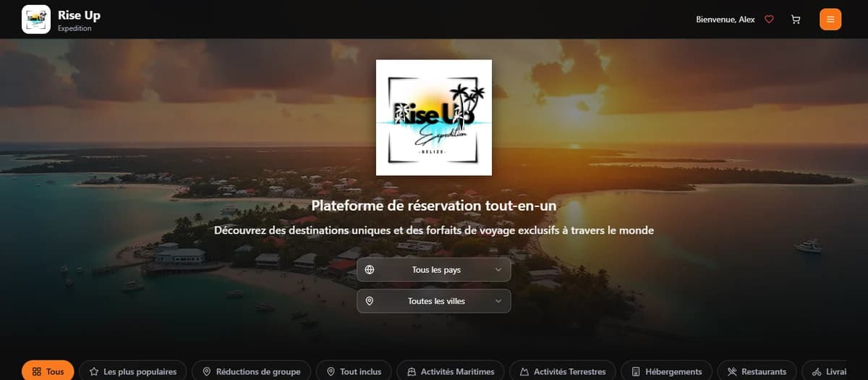Click the Découvrez des destinations uniques subtitle
Screen dimensions: 868x380
click(x=434, y=230)
